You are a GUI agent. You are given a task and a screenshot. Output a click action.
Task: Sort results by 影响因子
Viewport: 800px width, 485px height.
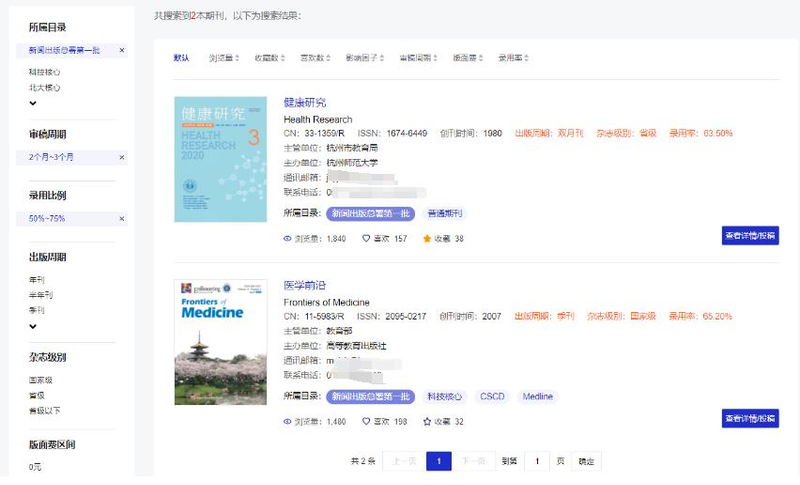[x=365, y=58]
